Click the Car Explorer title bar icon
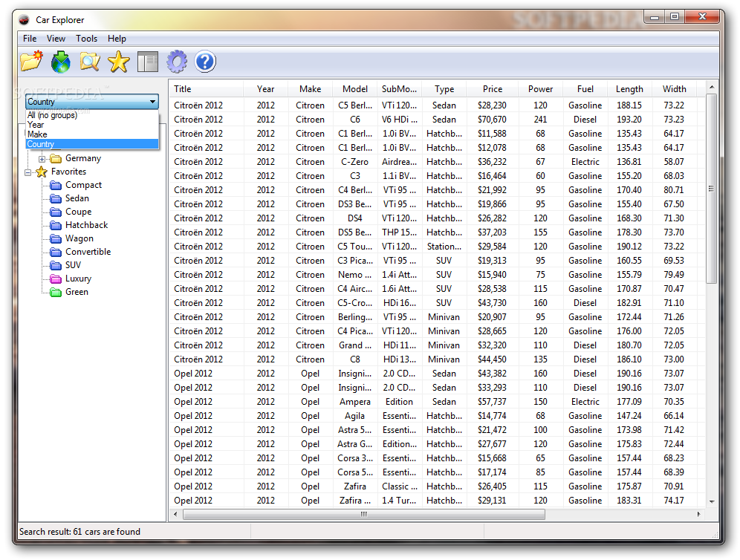The width and height of the screenshot is (740, 560). tap(24, 20)
